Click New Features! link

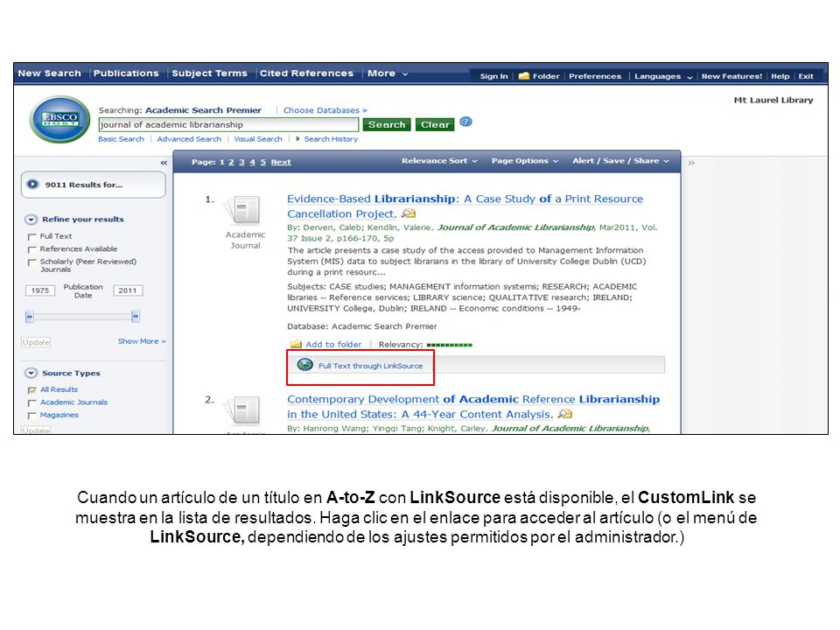coord(731,76)
